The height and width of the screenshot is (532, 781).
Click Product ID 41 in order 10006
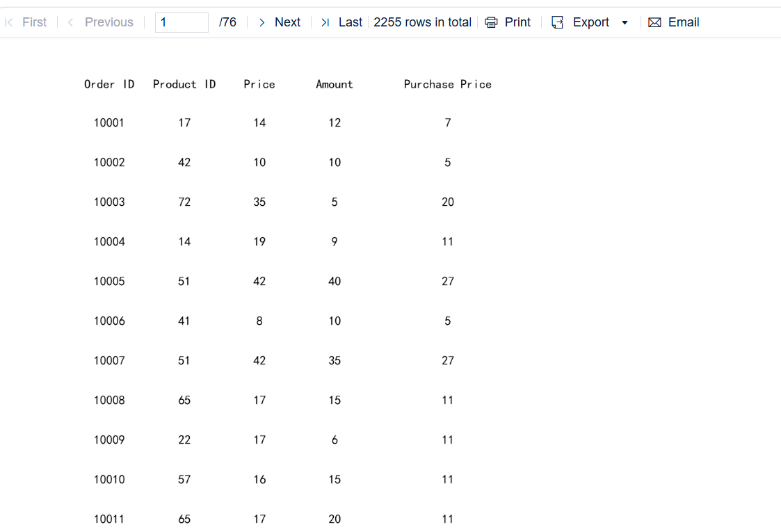click(x=184, y=321)
